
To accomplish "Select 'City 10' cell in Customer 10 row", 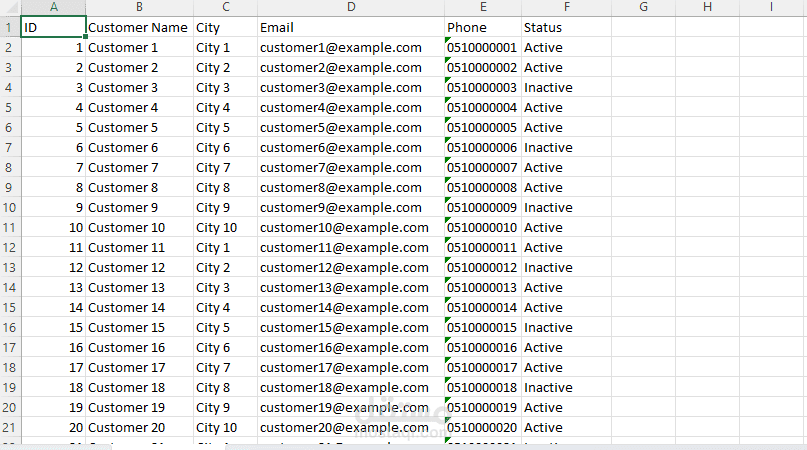I will tap(225, 228).
